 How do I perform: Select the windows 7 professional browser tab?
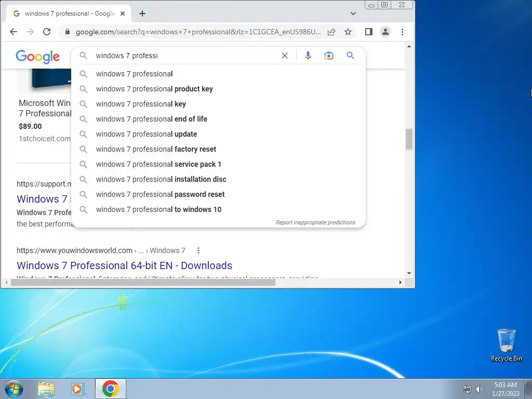pyautogui.click(x=69, y=14)
